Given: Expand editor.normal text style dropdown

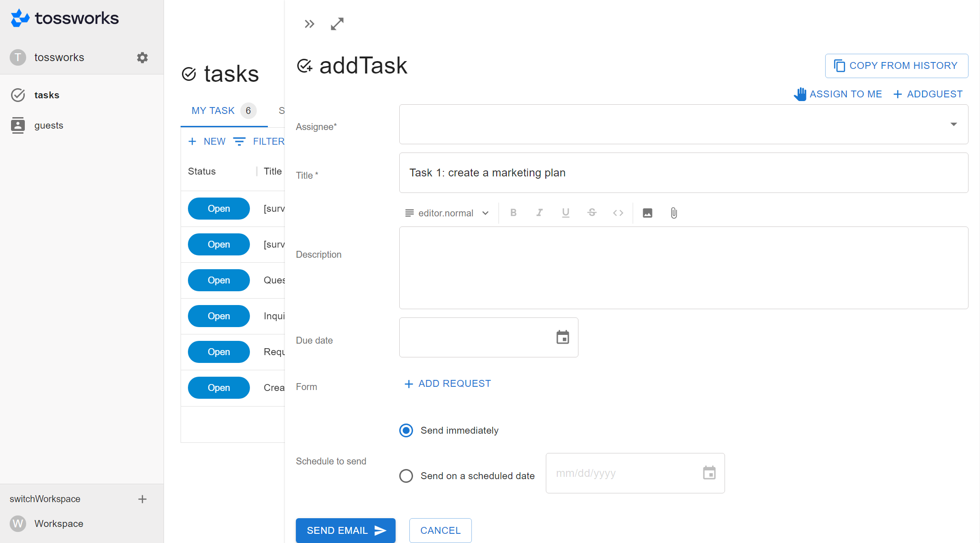Looking at the screenshot, I should click(447, 213).
